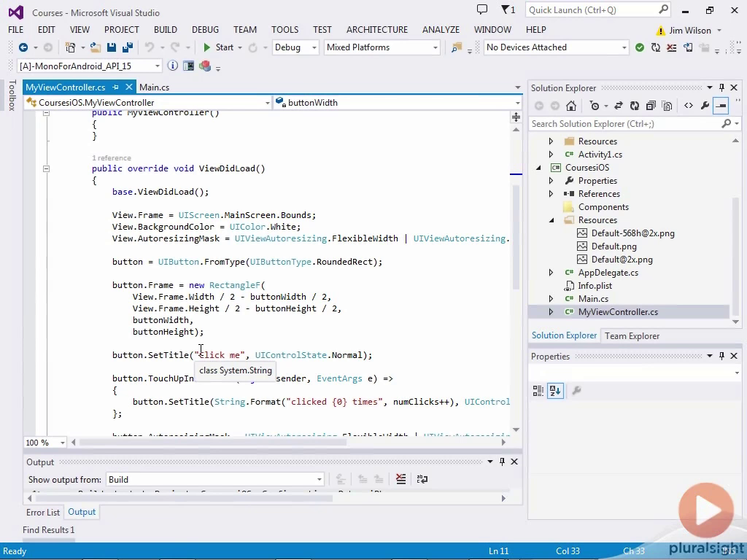Toggle auto-hide pin on Output panel

(502, 462)
